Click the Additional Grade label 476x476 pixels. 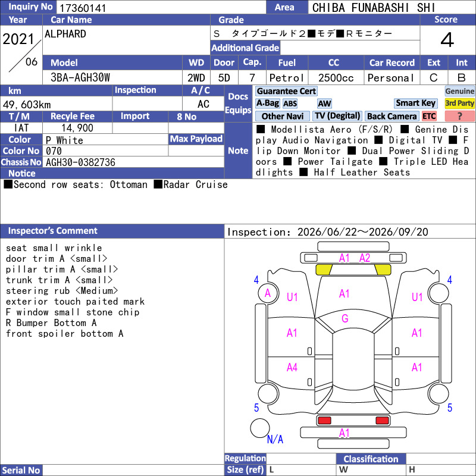pyautogui.click(x=245, y=48)
